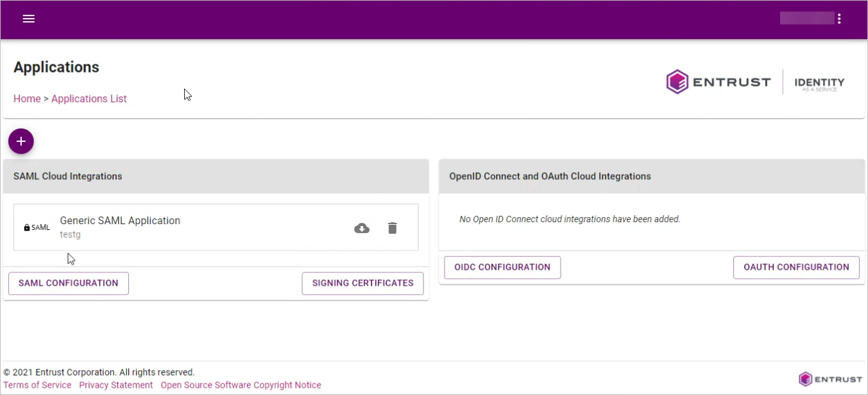Open the Open Source Software Copyright Notice
This screenshot has width=868, height=395.
241,385
